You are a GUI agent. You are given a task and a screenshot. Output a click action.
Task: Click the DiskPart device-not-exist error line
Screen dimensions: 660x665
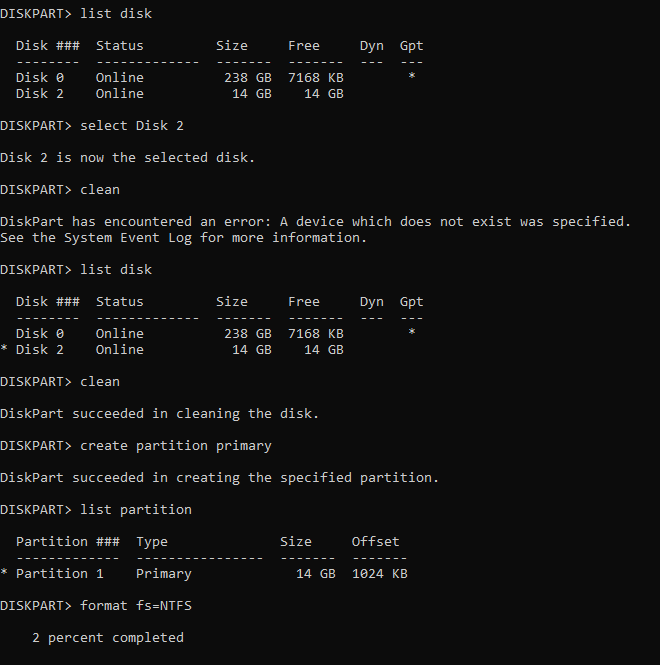click(316, 221)
